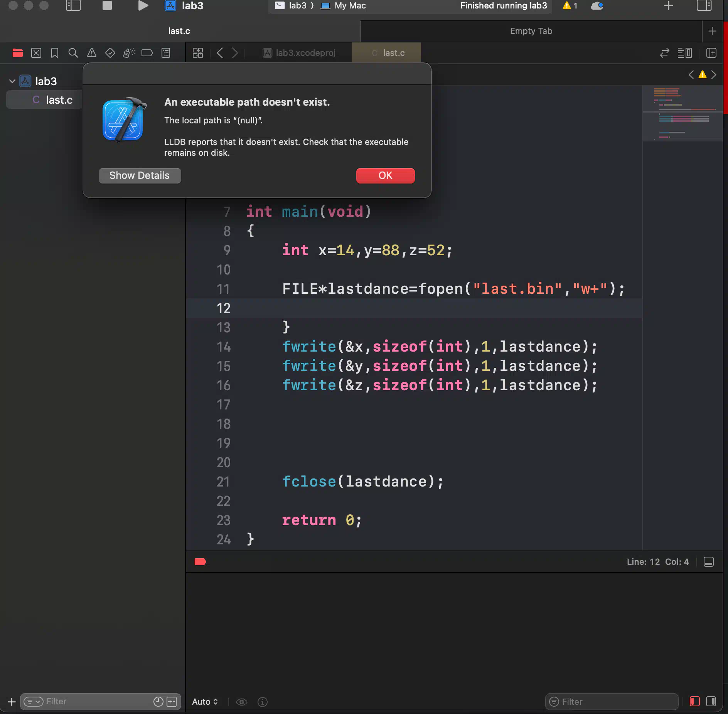The image size is (728, 714).
Task: Choose My Mac run destination
Action: point(344,6)
